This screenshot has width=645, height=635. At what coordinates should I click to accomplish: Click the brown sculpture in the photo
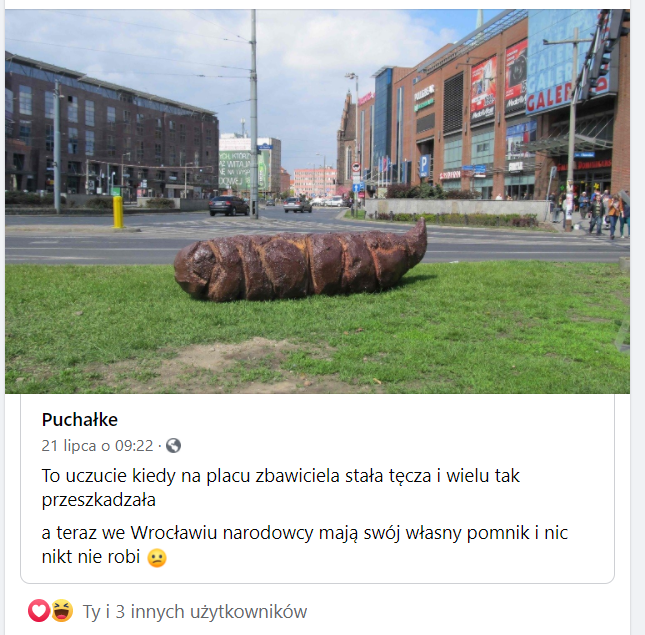point(300,260)
